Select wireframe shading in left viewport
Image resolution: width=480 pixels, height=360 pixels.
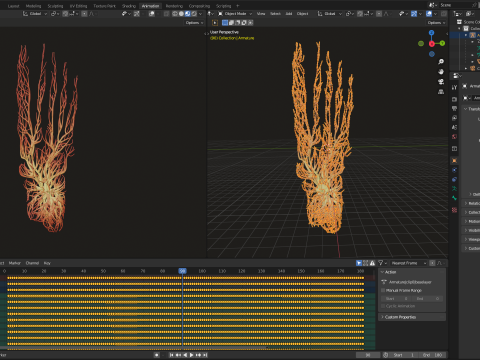point(175,14)
